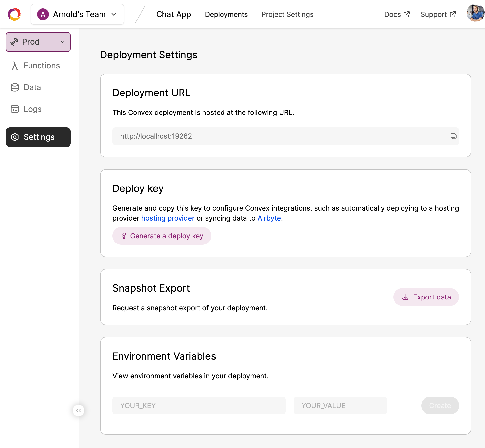Go to Chat App project
This screenshot has height=448, width=485.
(x=174, y=14)
